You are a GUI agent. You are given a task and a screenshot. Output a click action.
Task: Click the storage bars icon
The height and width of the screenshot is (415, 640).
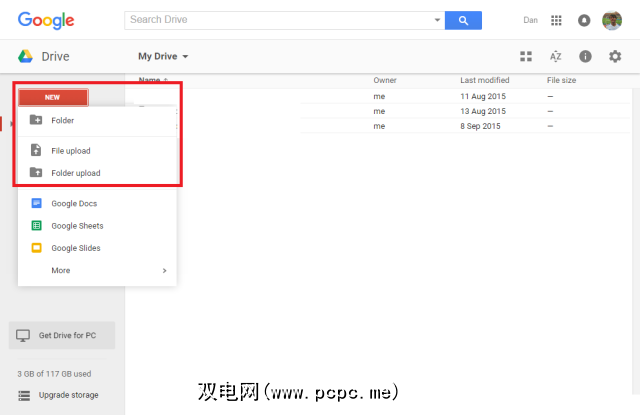24,395
